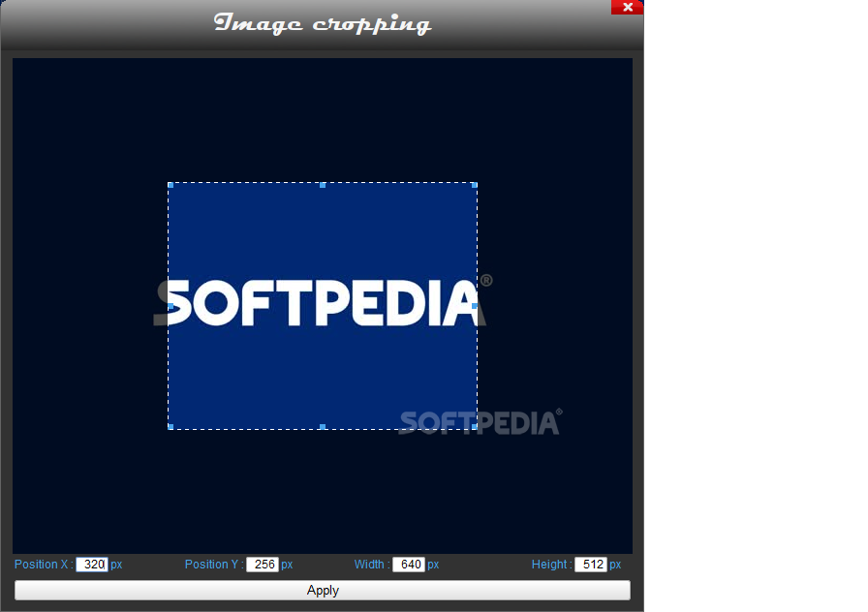Click the "Position Y :" label

click(x=214, y=565)
